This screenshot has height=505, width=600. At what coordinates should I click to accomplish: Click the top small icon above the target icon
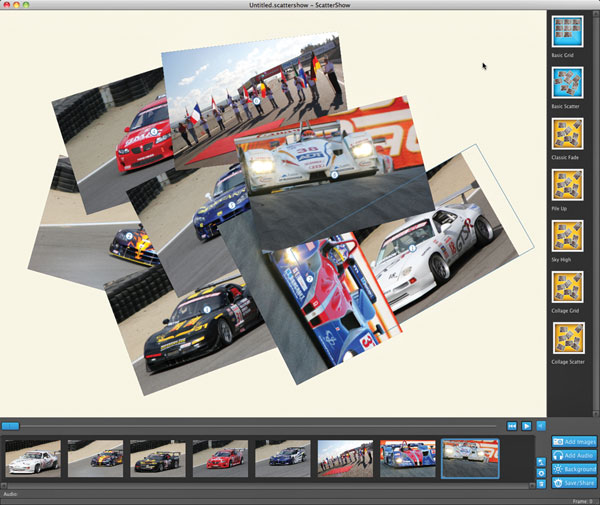click(541, 462)
